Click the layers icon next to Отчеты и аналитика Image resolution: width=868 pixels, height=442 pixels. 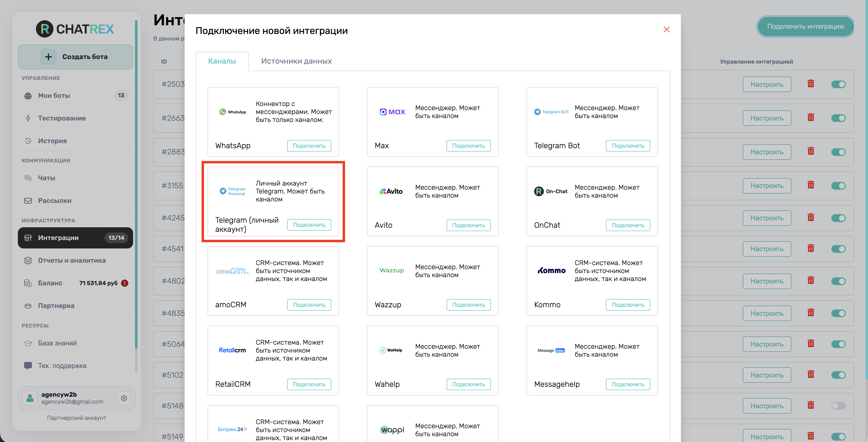(x=28, y=261)
